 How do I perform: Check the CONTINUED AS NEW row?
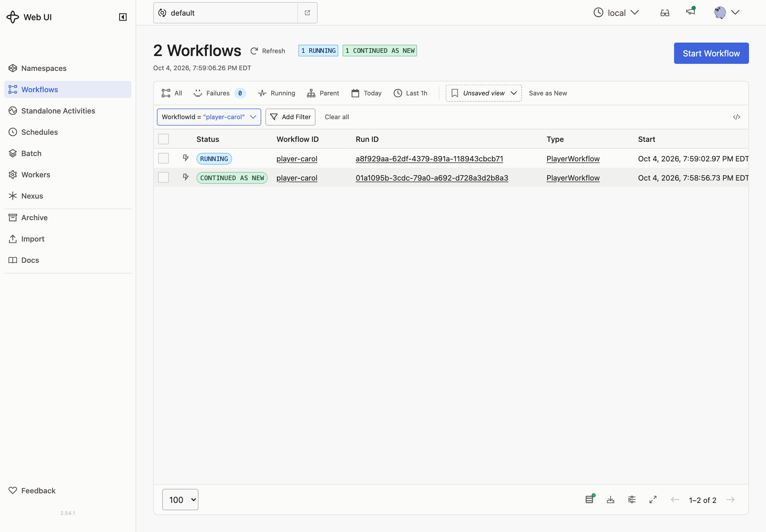(x=163, y=177)
